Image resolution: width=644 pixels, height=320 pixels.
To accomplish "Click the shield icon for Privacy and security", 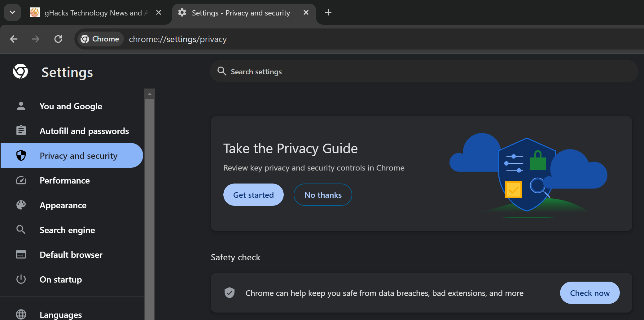I will click(21, 155).
